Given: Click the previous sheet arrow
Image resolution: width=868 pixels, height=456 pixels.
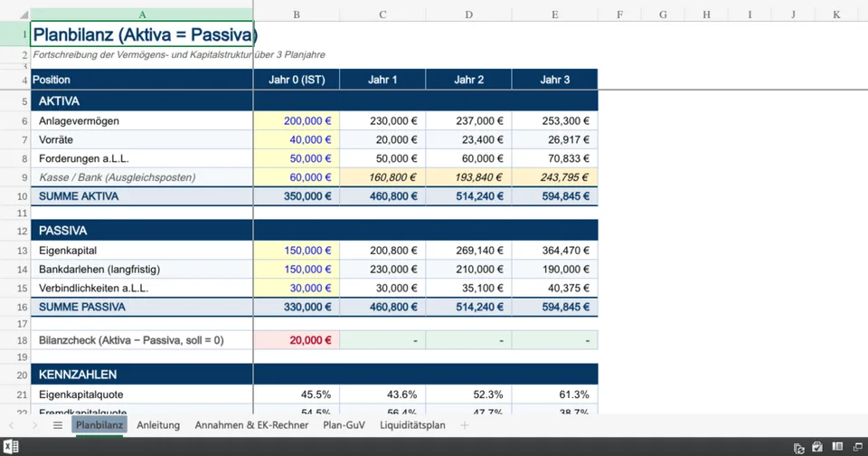Looking at the screenshot, I should pos(11,425).
